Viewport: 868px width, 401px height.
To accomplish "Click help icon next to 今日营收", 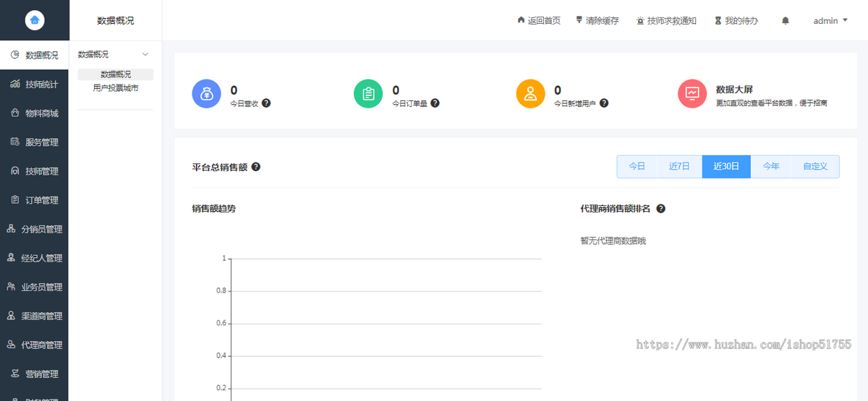I will tap(266, 103).
